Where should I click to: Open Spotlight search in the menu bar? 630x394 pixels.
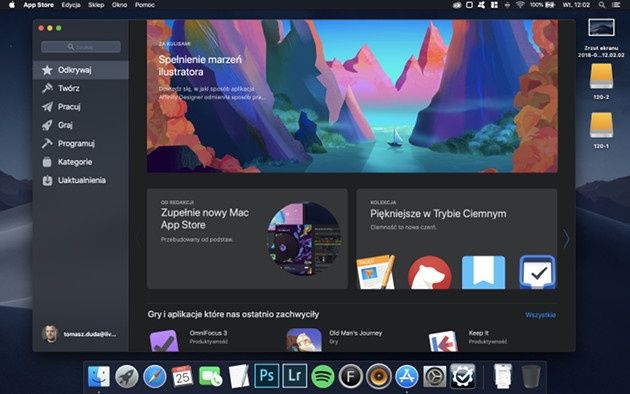click(601, 5)
